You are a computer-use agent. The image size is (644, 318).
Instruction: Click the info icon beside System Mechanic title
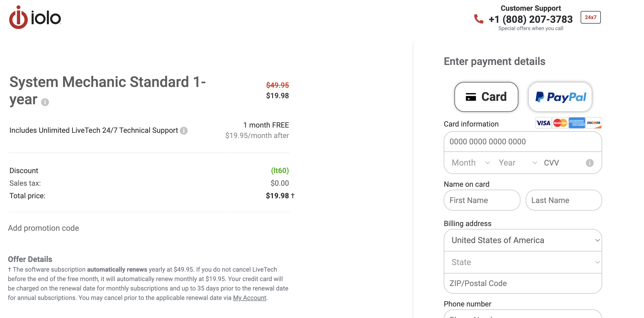pyautogui.click(x=45, y=102)
